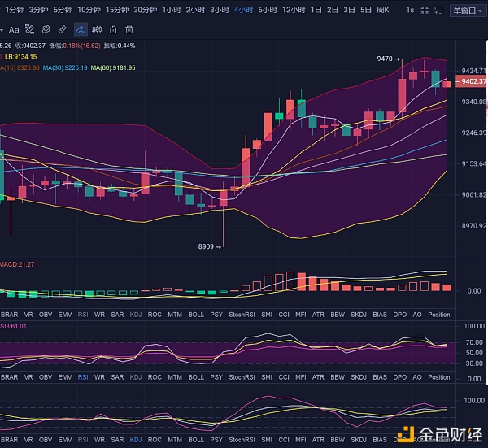488x448 pixels.
Task: Choose Position in the row under MACD chart
Action: (x=439, y=315)
